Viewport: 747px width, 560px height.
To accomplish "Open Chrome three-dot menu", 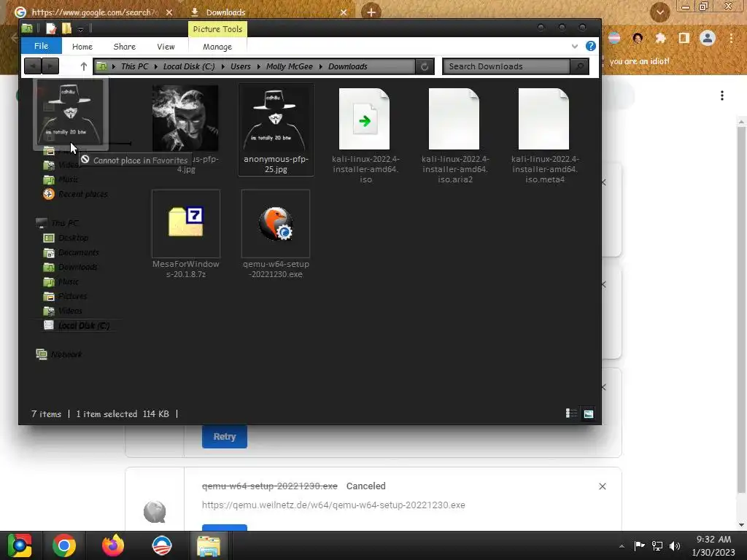I will click(x=731, y=38).
